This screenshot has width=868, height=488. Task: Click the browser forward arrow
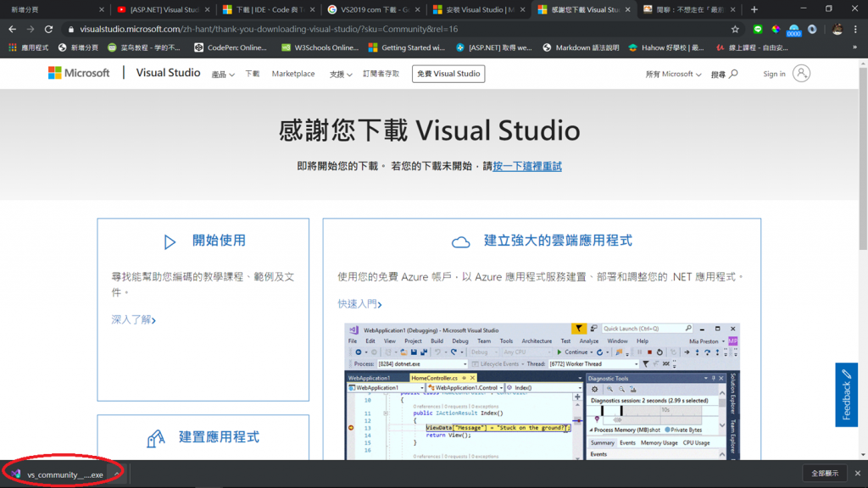[31, 30]
